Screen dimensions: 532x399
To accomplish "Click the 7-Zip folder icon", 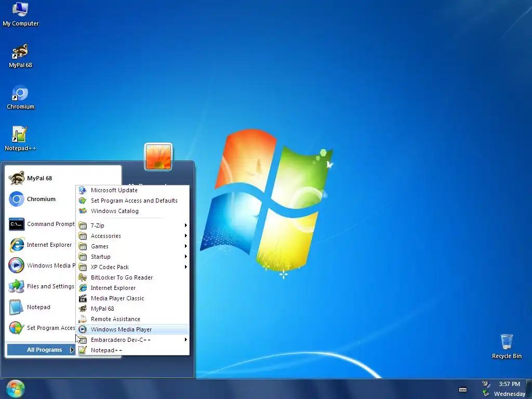I will 83,225.
